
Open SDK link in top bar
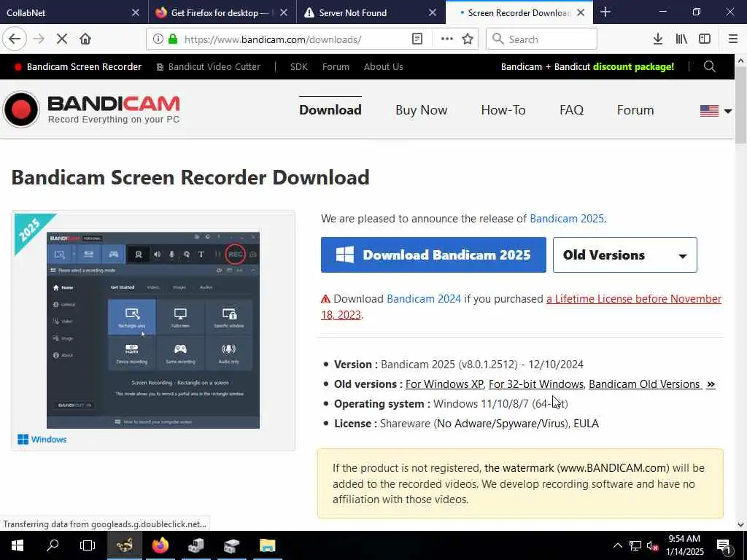pos(298,66)
